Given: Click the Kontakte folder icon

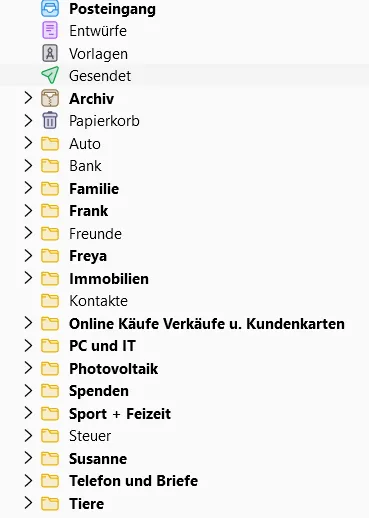Looking at the screenshot, I should click(50, 301).
